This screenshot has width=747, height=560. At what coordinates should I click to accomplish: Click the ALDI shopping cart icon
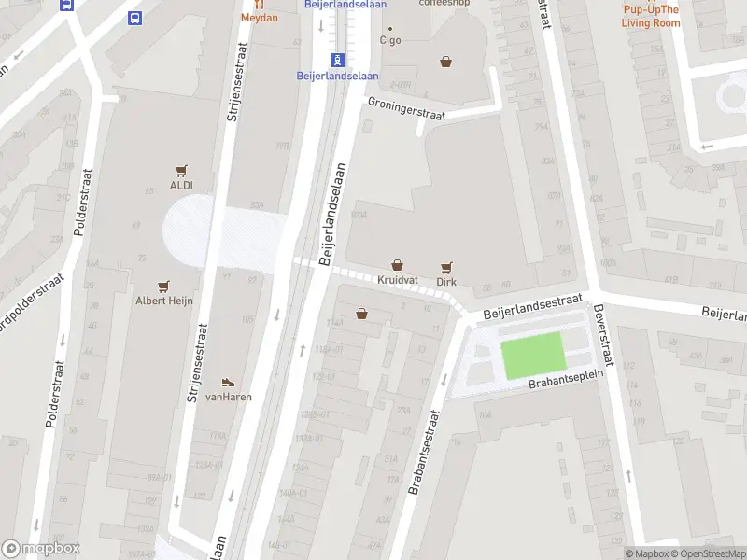181,171
